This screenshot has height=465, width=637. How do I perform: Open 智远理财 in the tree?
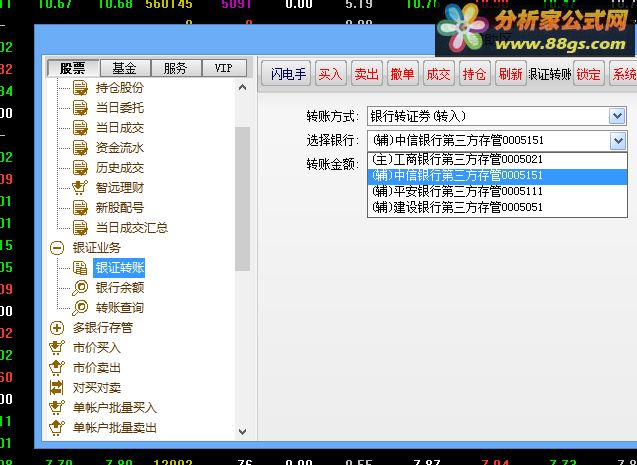(x=120, y=188)
